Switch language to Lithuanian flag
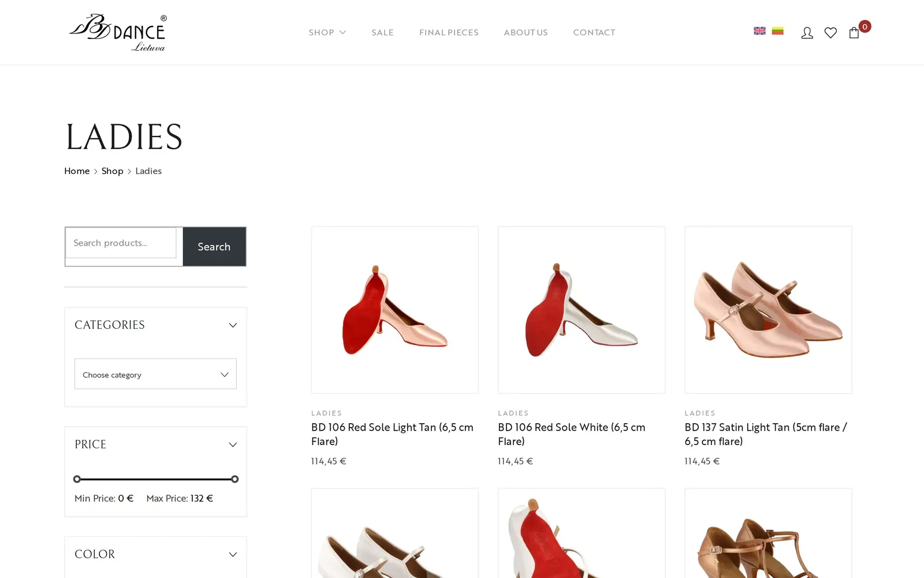 click(777, 31)
